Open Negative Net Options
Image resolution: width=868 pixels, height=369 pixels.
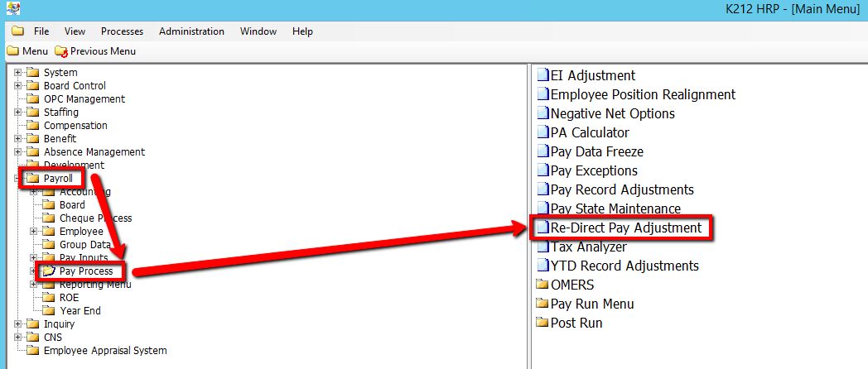click(x=612, y=113)
